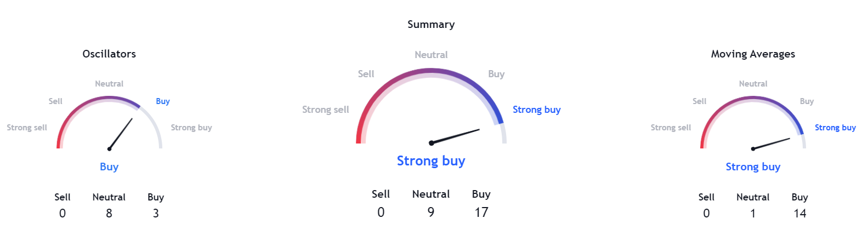Click the highlighted Buy label on Oscillators gauge

click(x=163, y=101)
